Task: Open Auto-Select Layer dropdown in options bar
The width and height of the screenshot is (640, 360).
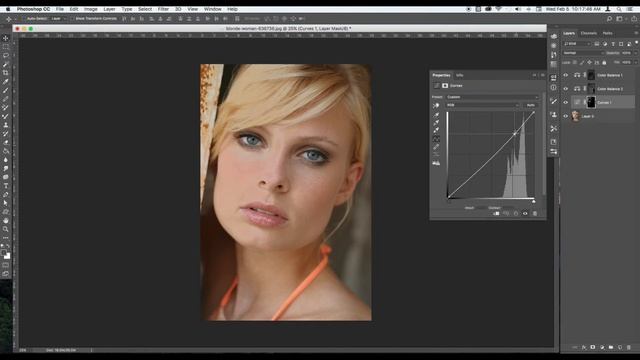Action: click(x=59, y=19)
